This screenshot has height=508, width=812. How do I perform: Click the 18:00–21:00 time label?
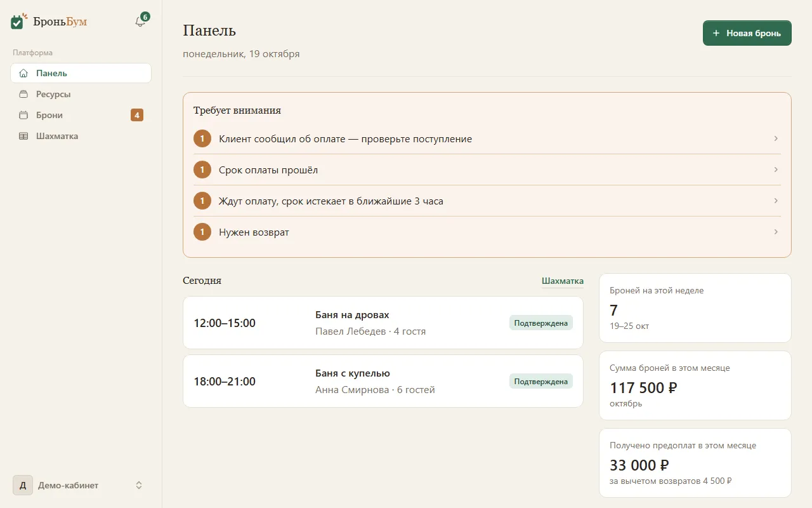click(x=225, y=382)
